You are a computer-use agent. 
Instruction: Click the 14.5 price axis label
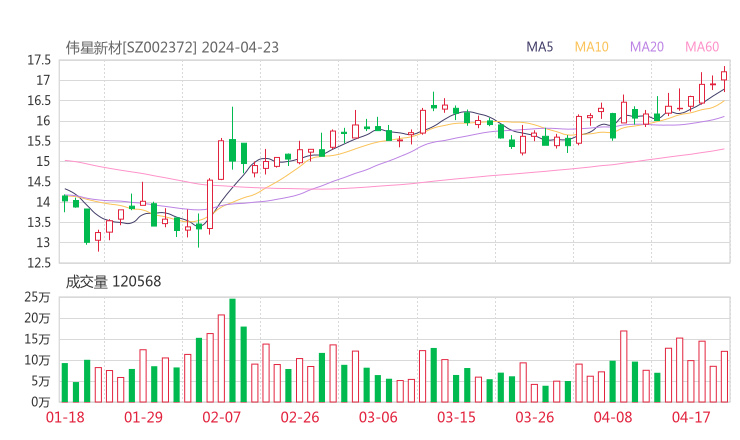tap(39, 182)
